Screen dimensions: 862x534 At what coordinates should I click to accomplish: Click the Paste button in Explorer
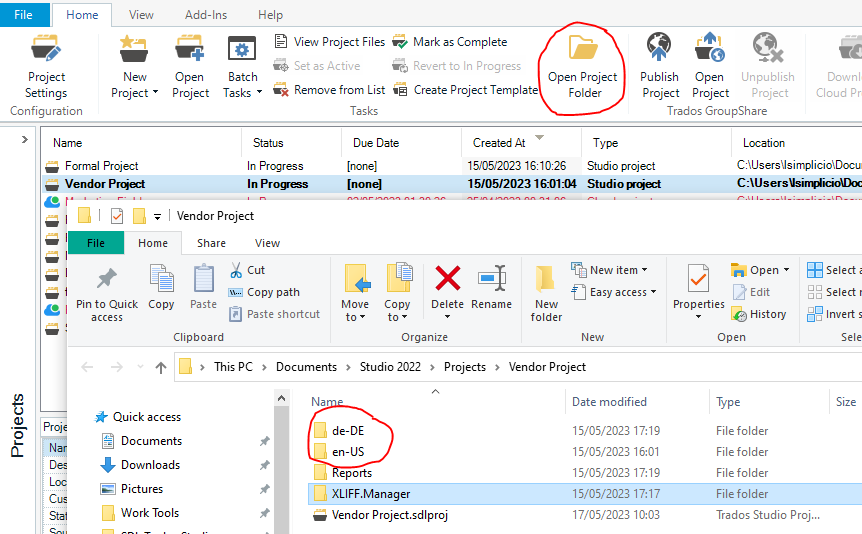tap(203, 287)
